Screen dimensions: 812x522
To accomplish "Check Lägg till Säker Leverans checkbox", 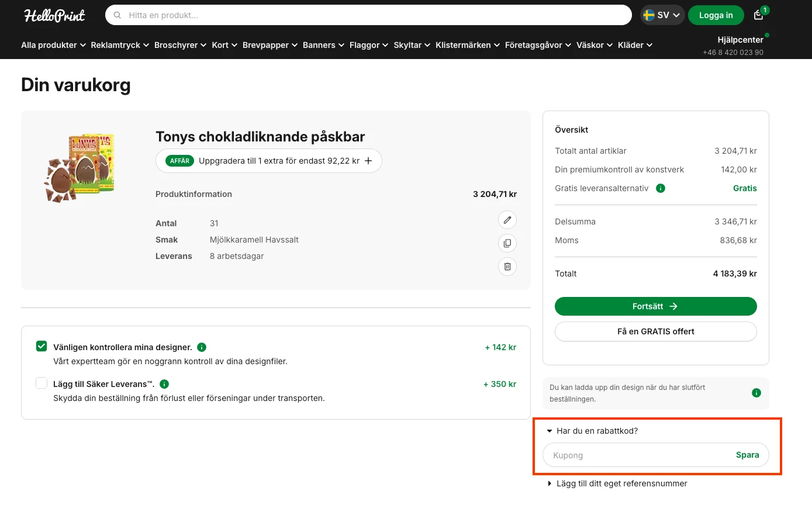I will (x=42, y=383).
